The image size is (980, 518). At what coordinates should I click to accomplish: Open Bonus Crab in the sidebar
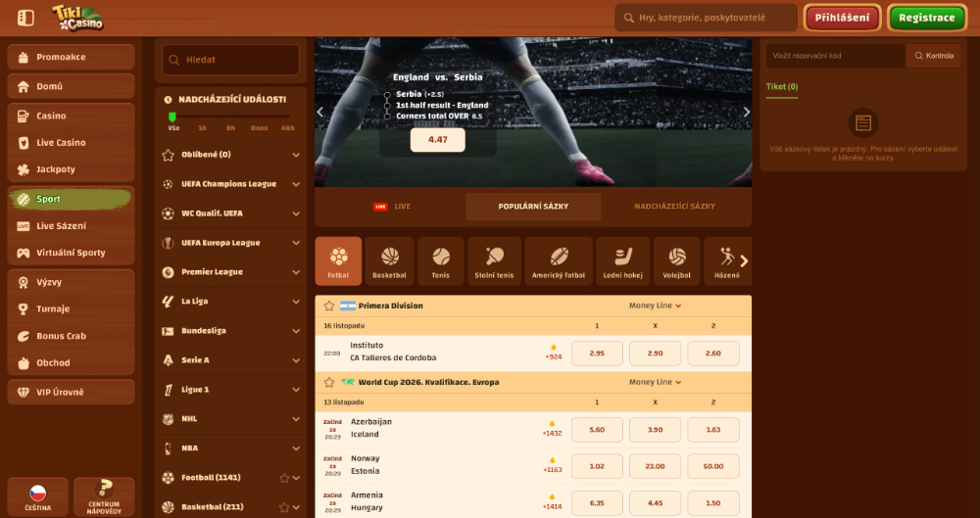(x=72, y=336)
